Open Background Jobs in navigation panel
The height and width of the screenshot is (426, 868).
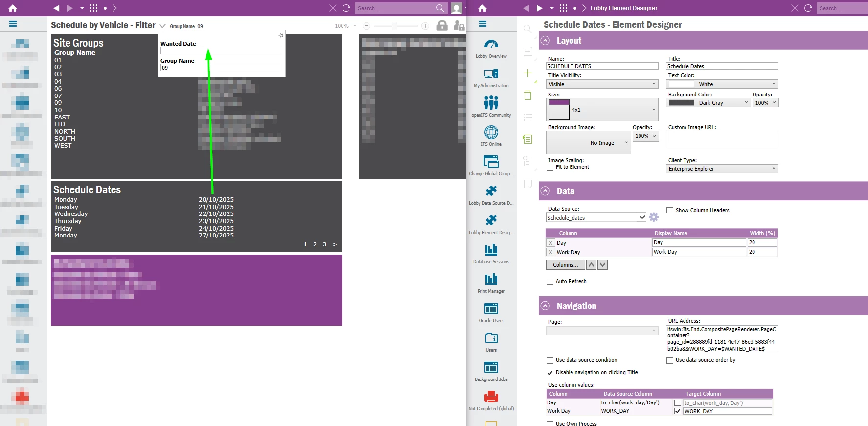[x=491, y=371]
